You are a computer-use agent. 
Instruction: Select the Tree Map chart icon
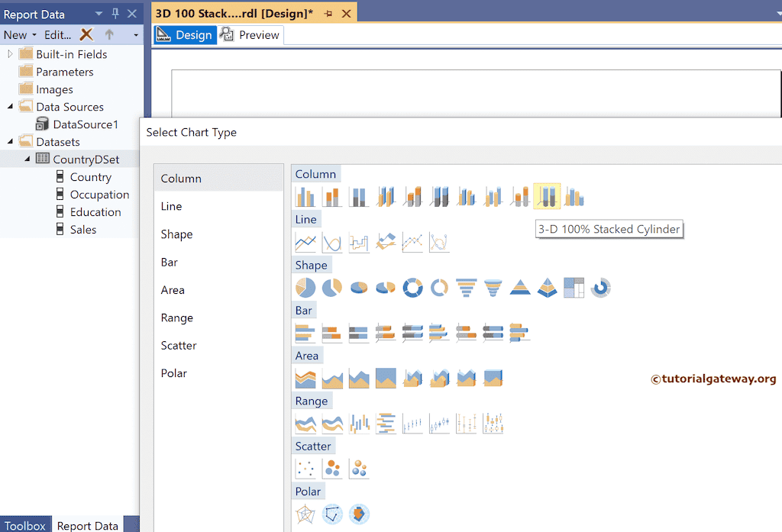(x=574, y=288)
